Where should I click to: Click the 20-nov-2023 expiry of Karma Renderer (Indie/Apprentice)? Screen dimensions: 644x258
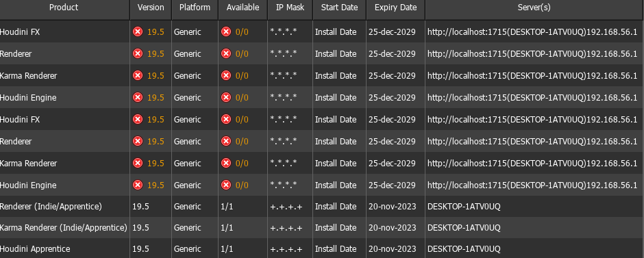[x=393, y=228]
